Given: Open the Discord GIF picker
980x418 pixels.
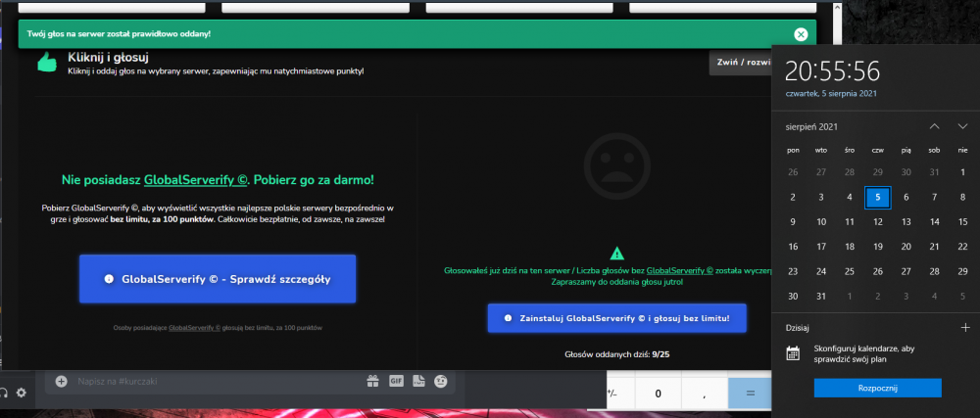Looking at the screenshot, I should tap(396, 381).
